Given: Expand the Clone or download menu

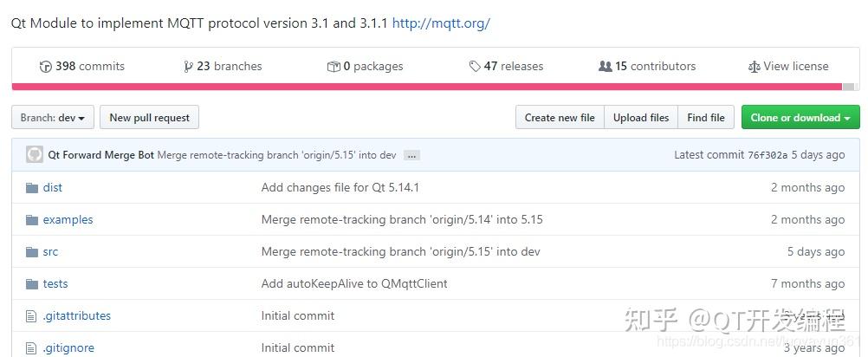Looking at the screenshot, I should pyautogui.click(x=800, y=117).
